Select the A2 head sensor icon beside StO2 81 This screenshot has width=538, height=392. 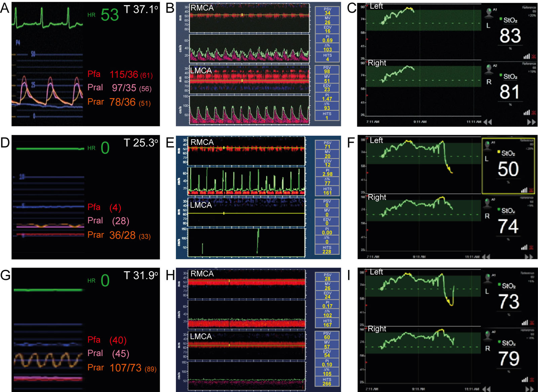coord(489,69)
